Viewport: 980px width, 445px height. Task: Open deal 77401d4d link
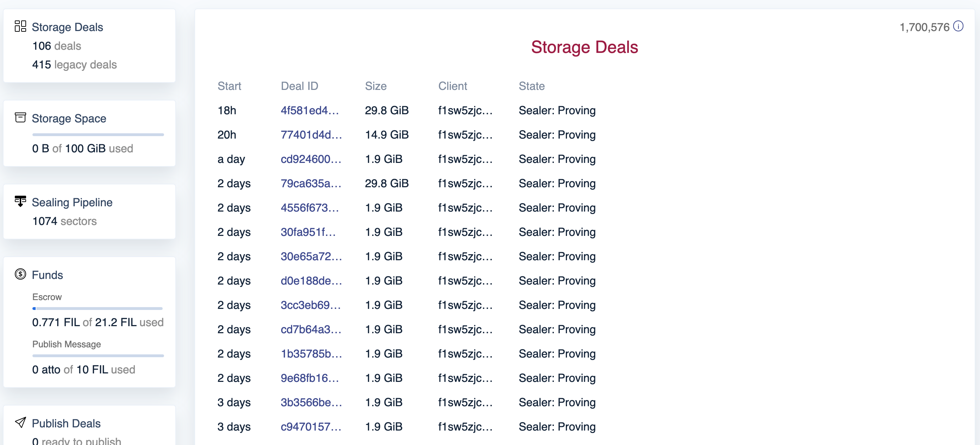click(x=311, y=135)
